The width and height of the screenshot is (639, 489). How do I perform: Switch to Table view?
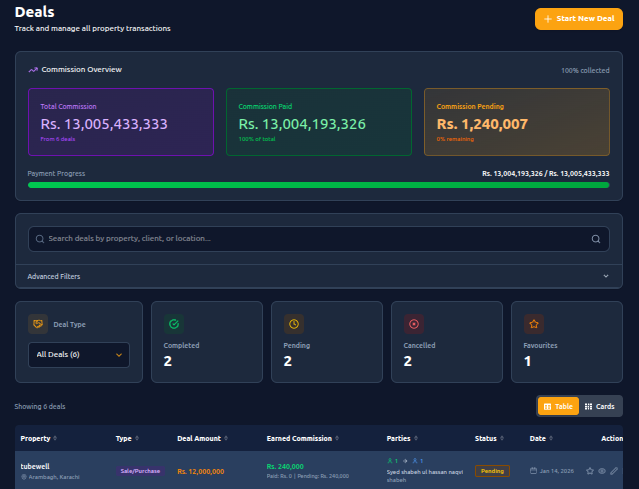[x=558, y=406]
